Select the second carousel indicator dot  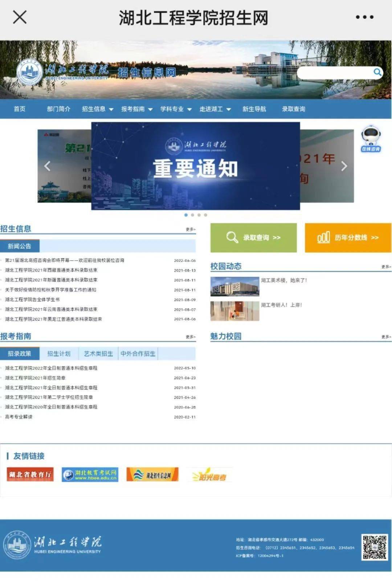click(x=192, y=215)
